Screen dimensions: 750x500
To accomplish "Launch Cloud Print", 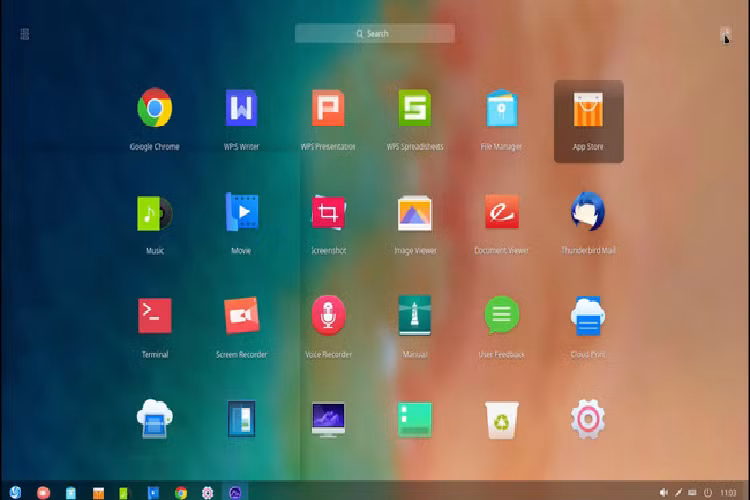I will [x=588, y=316].
